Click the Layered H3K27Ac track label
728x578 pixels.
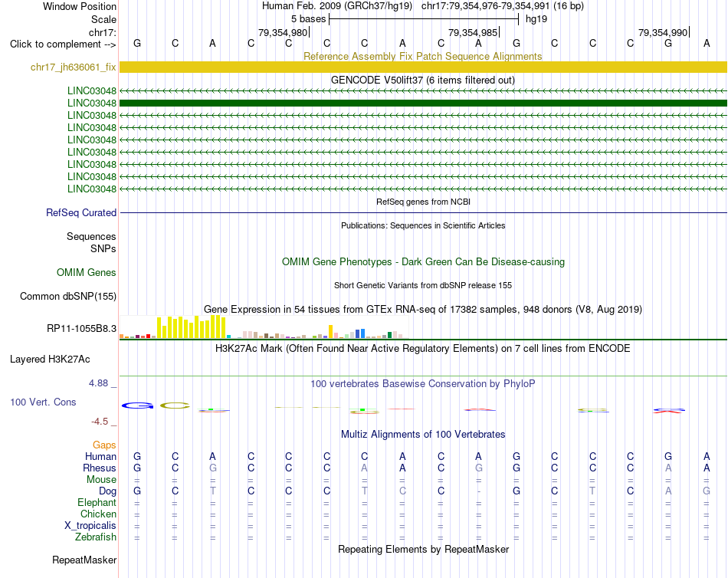pyautogui.click(x=50, y=360)
